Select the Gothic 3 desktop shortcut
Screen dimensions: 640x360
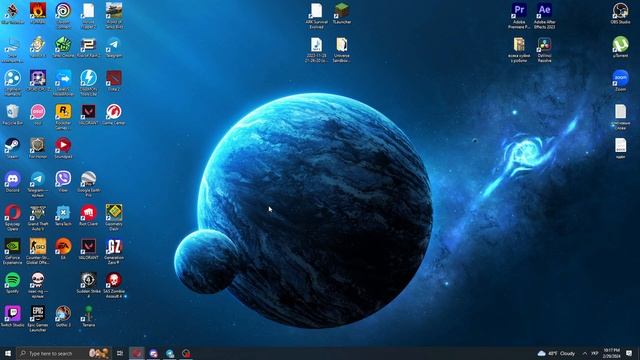pyautogui.click(x=63, y=316)
